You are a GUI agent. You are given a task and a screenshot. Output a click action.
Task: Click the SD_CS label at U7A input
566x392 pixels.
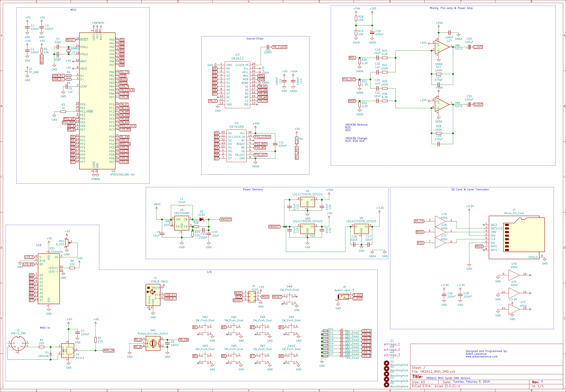(419, 221)
